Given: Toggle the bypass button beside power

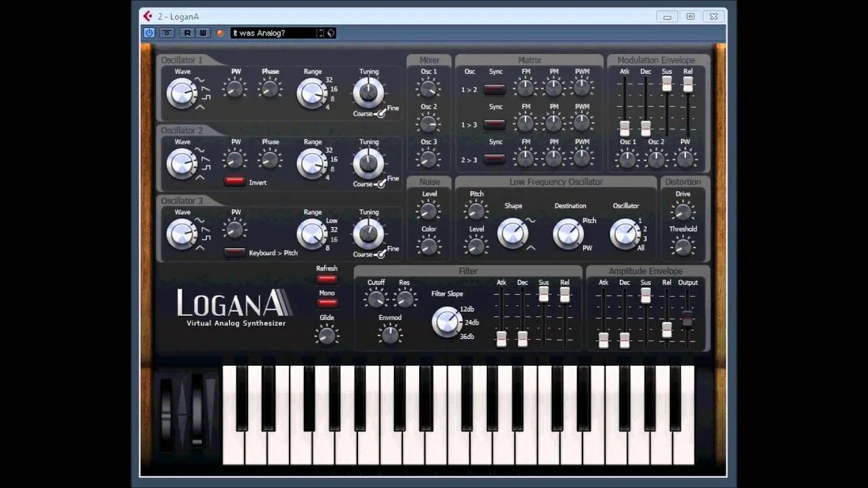Looking at the screenshot, I should (167, 33).
